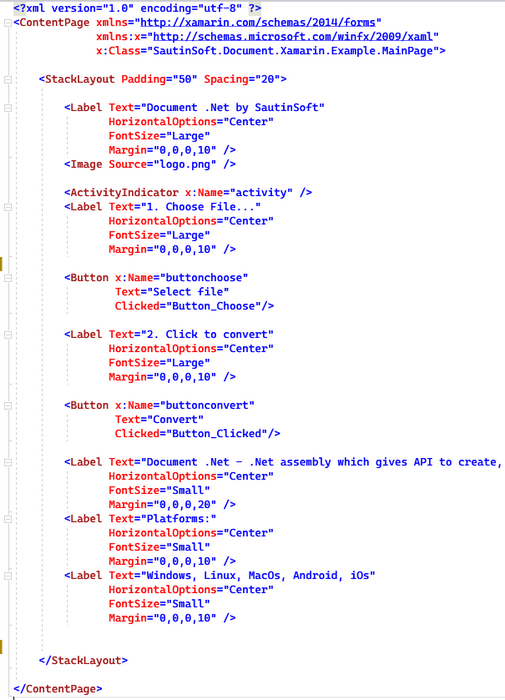Click the text "Document .Net by SautinSoft"
Screen dimensions: 505x700
click(233, 108)
